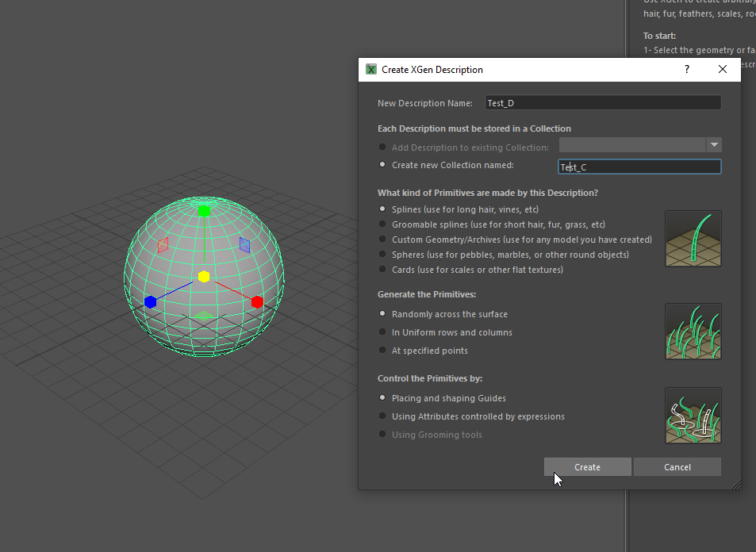
Task: Click the XGen logo in the dialog title bar
Action: click(370, 70)
